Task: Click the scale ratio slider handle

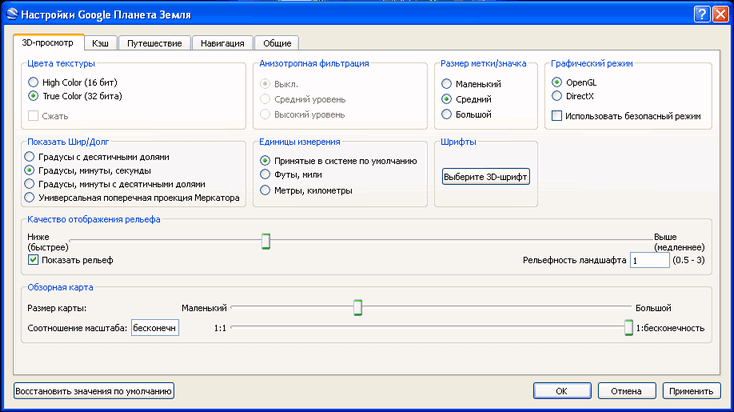Action: coord(629,328)
